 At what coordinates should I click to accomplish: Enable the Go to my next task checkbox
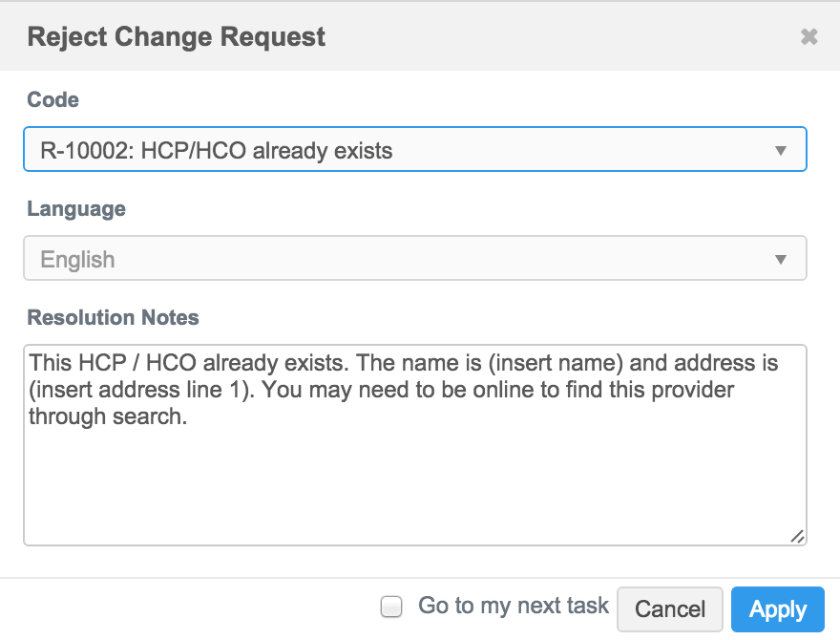click(391, 607)
